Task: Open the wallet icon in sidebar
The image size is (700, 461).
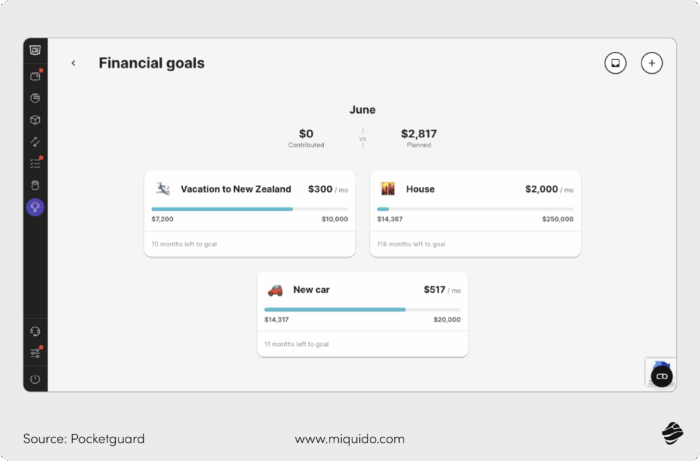Action: (35, 75)
